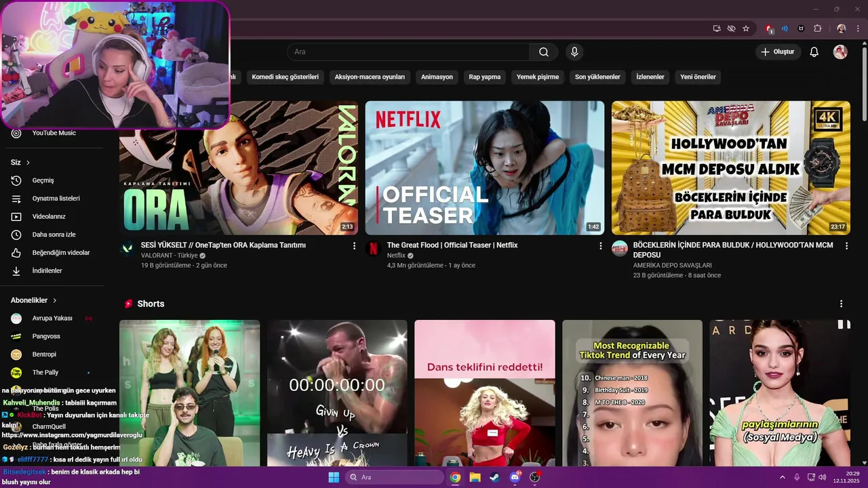Open the Dans teklifini reddetti short
Viewport: 868px width, 488px height.
pos(485,393)
